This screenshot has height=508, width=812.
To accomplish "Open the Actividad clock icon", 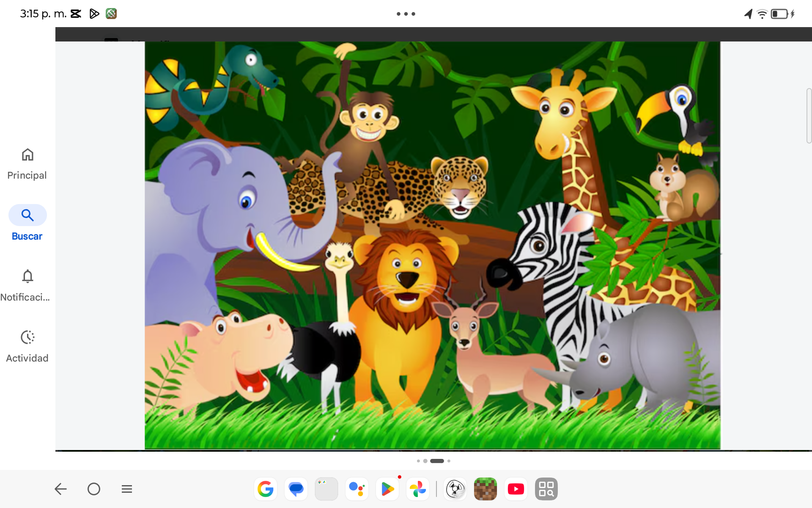I will pyautogui.click(x=27, y=337).
